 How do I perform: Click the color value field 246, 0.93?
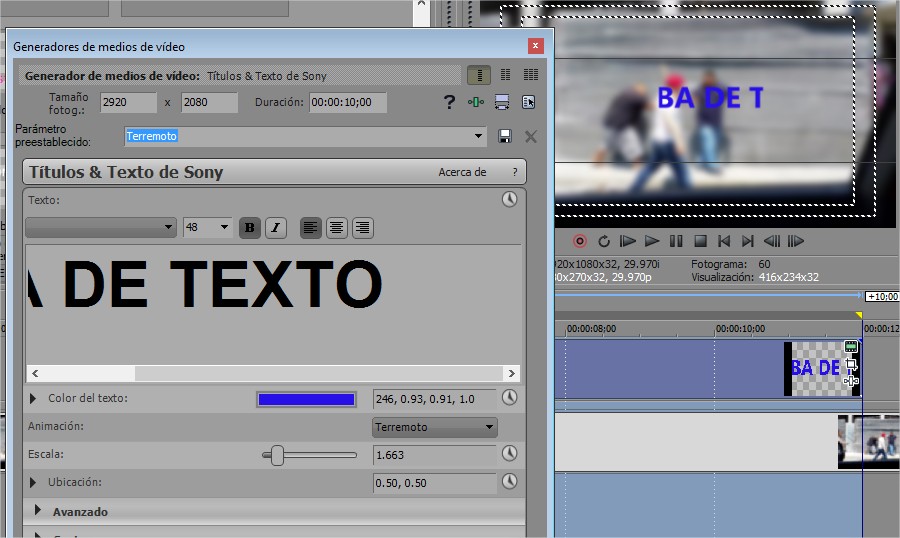(435, 399)
